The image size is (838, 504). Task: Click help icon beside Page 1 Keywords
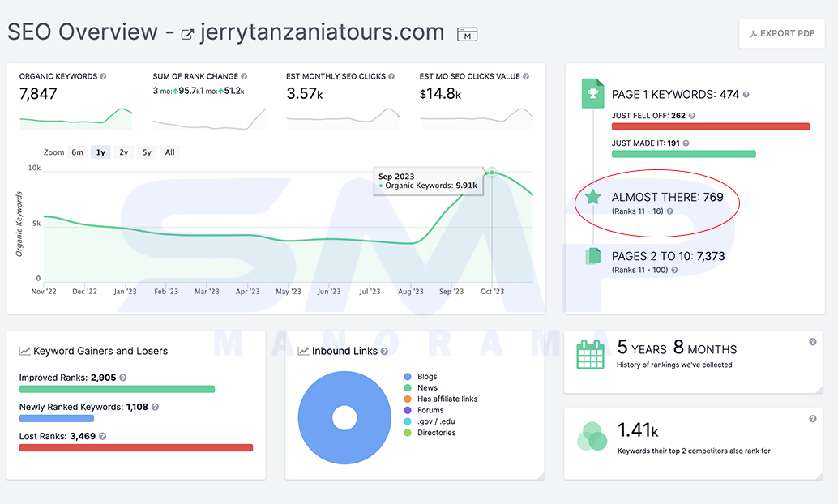746,95
